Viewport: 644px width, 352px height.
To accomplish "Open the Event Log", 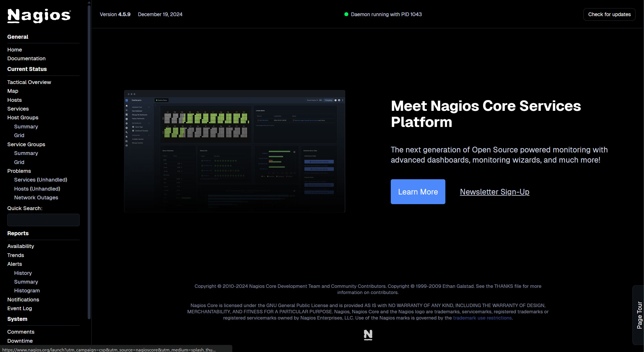I will tap(20, 308).
